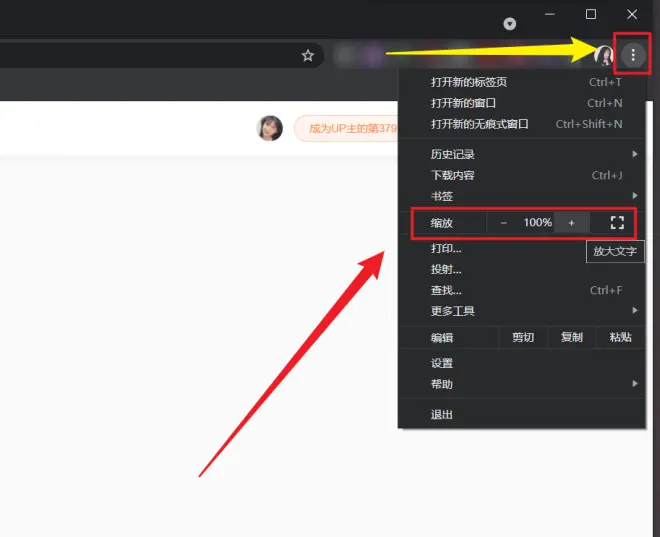Select 打开新的标签页 from the menu
Image resolution: width=660 pixels, height=537 pixels.
point(522,82)
